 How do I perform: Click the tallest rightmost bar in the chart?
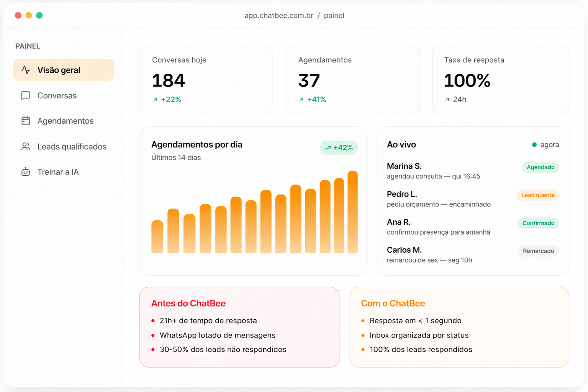click(x=352, y=212)
